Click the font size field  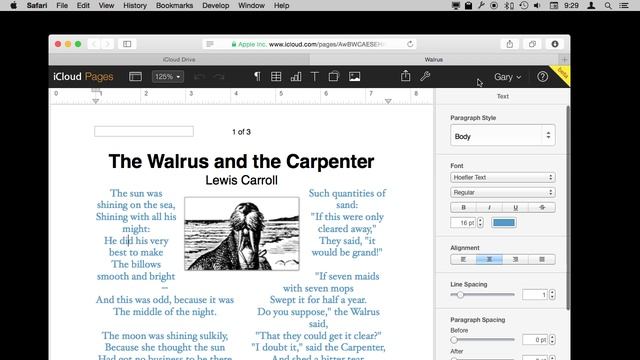tap(463, 222)
